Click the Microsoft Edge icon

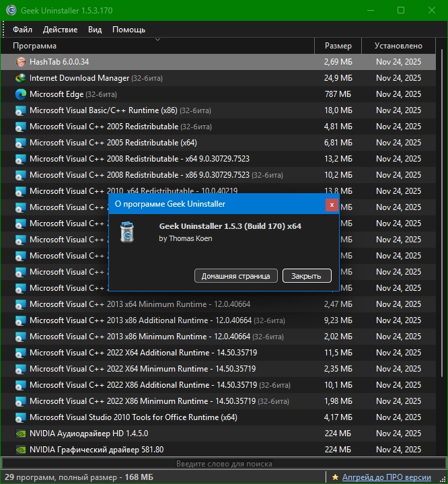point(21,94)
